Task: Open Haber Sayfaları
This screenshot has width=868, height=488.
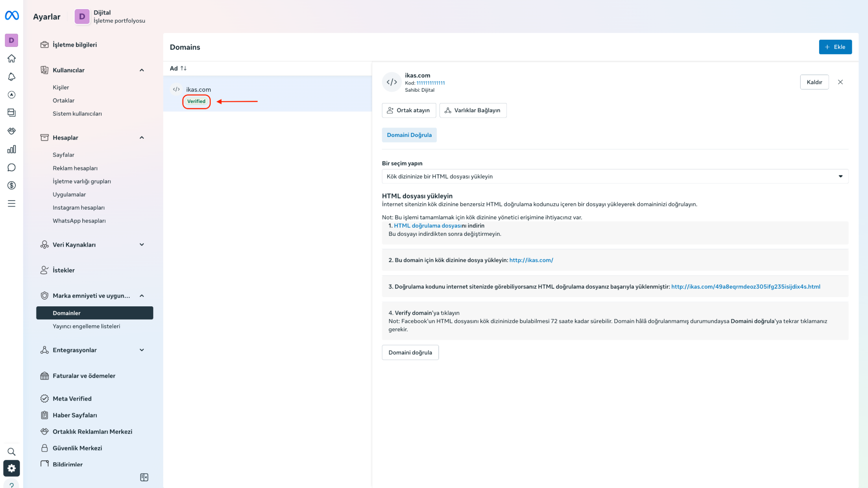Action: pos(75,415)
